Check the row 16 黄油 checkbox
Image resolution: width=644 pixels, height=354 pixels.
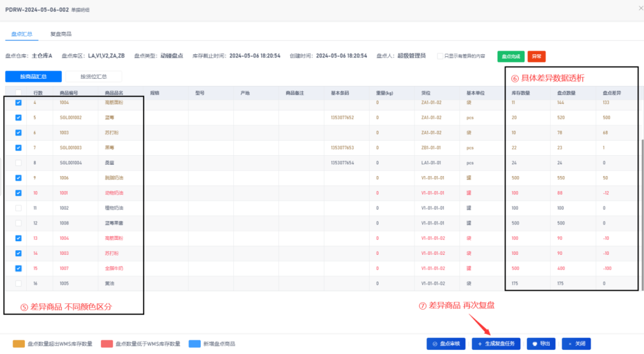[x=18, y=284]
